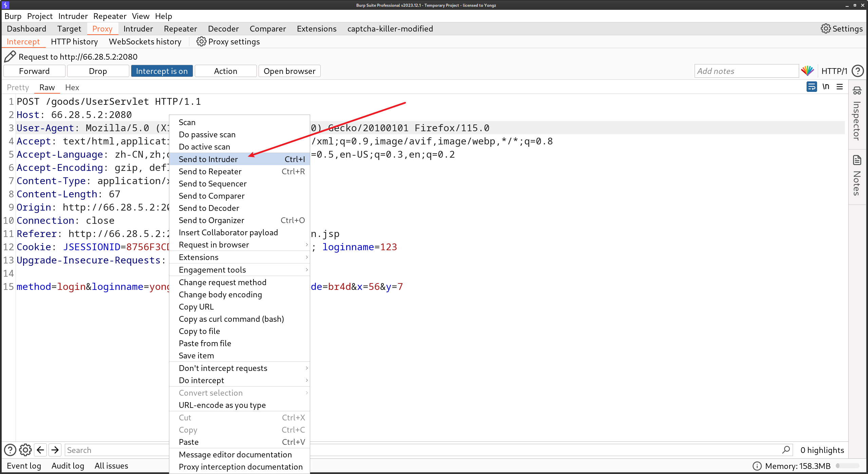Toggle the Intercept is on button
This screenshot has height=474, width=868.
coord(162,71)
